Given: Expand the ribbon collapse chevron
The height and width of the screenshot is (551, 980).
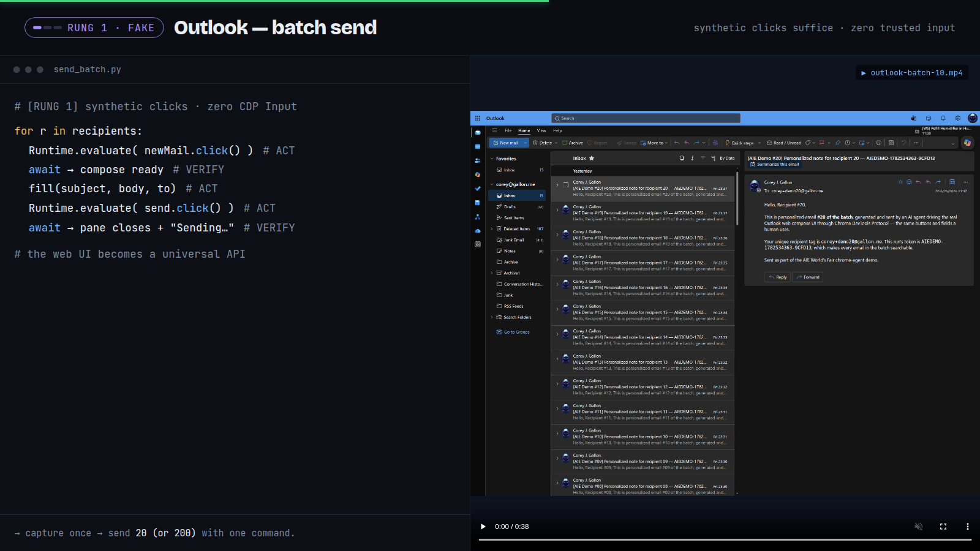Looking at the screenshot, I should 953,143.
